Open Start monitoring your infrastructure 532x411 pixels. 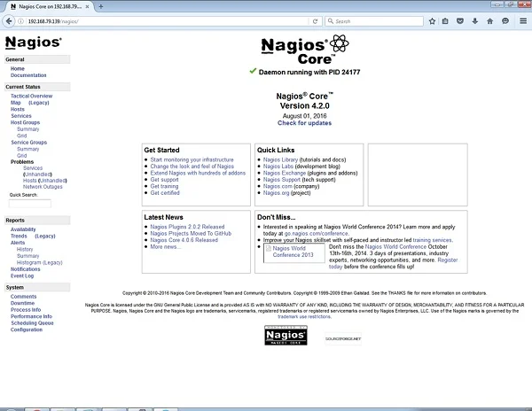192,159
